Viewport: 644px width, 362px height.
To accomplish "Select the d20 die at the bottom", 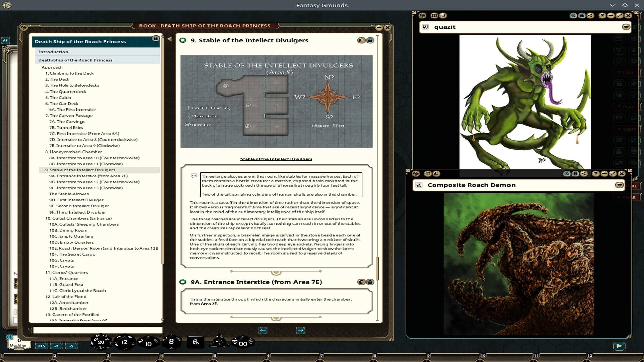I will 101,342.
